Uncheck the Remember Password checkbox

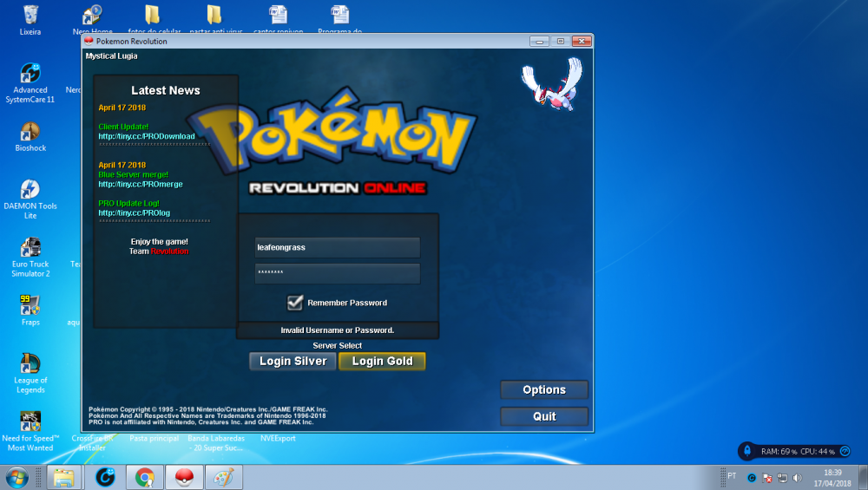[295, 303]
